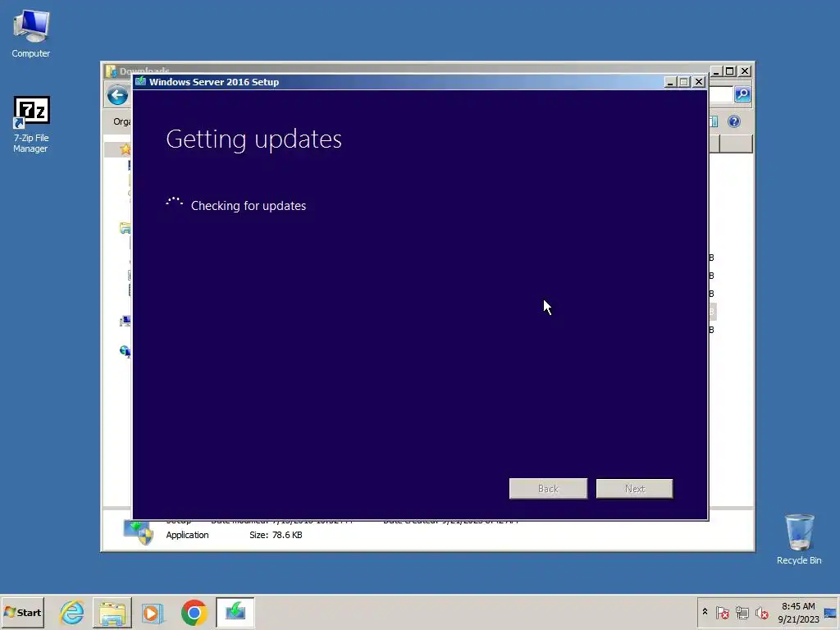Viewport: 840px width, 630px height.
Task: Launch Internet Explorer from the taskbar
Action: 72,612
